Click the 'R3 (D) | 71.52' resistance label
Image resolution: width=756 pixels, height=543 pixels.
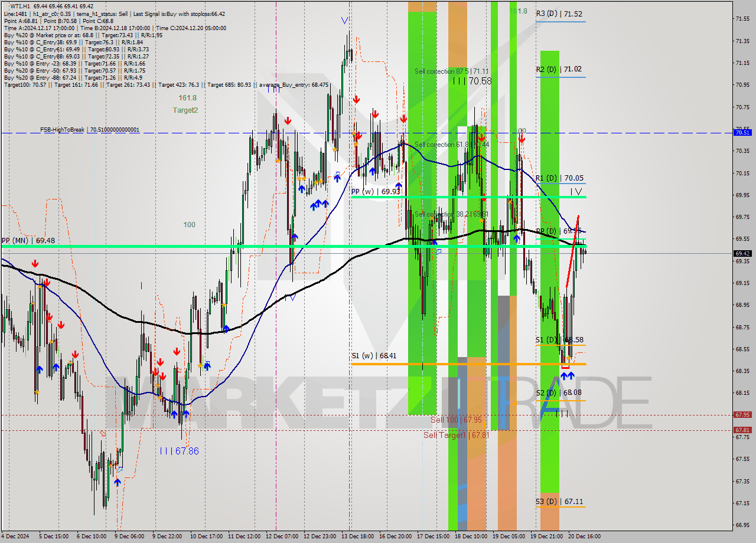tap(559, 14)
